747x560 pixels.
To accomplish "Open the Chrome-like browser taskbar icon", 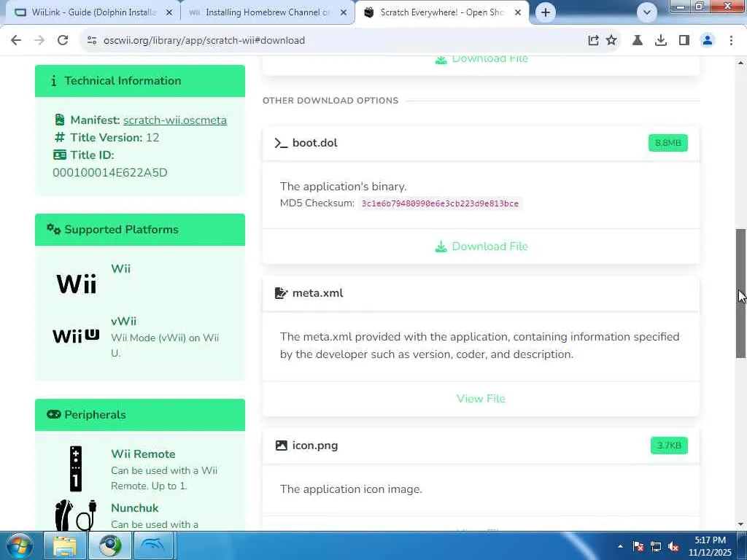I will pos(110,545).
